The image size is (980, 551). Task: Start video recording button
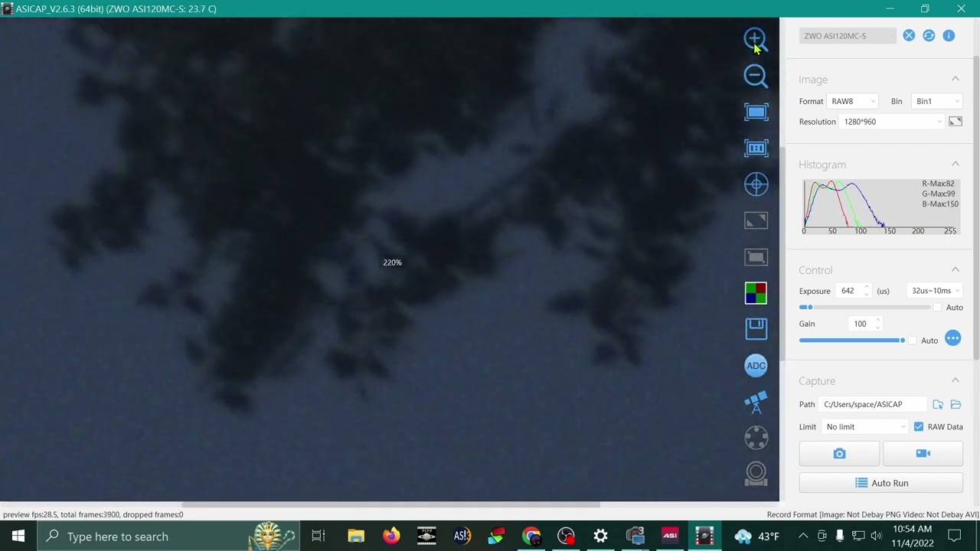click(923, 454)
